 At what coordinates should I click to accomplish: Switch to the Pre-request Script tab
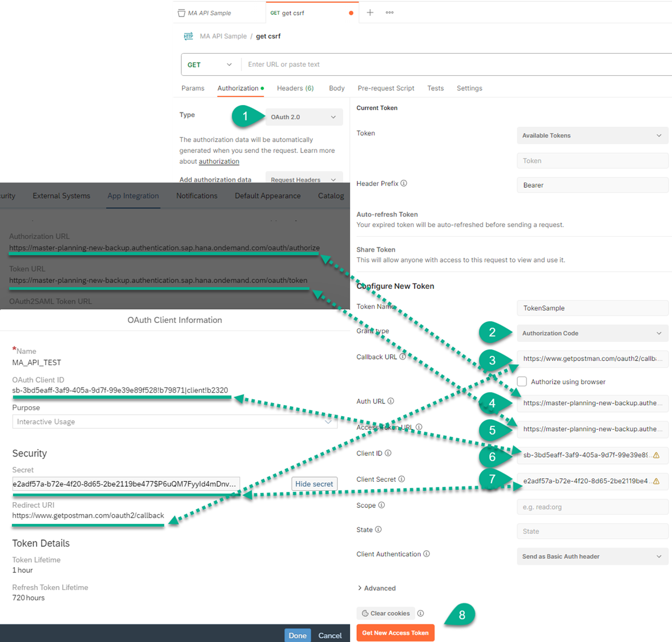pos(386,88)
